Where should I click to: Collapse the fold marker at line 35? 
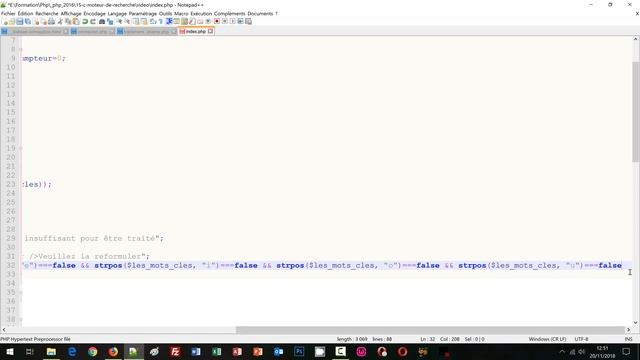pos(20,292)
